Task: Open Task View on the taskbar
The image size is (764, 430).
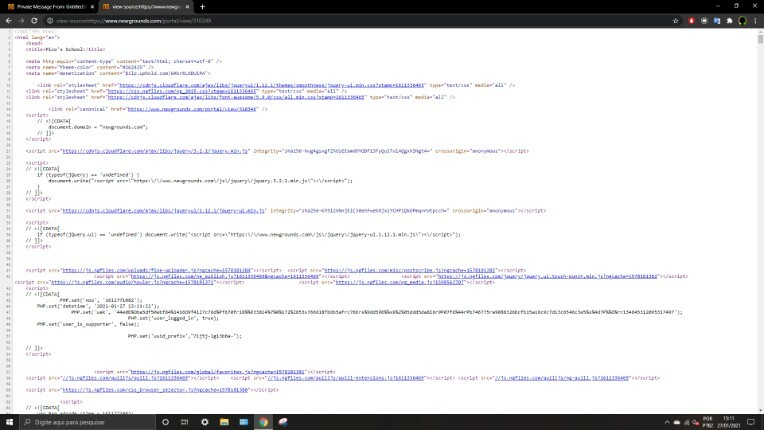Action: (x=185, y=422)
